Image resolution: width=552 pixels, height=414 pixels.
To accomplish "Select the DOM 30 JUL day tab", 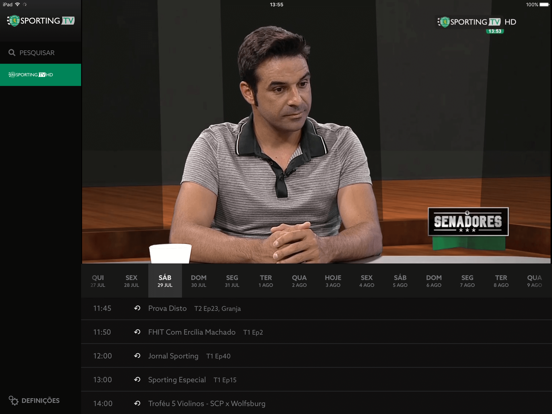I will pos(199,281).
